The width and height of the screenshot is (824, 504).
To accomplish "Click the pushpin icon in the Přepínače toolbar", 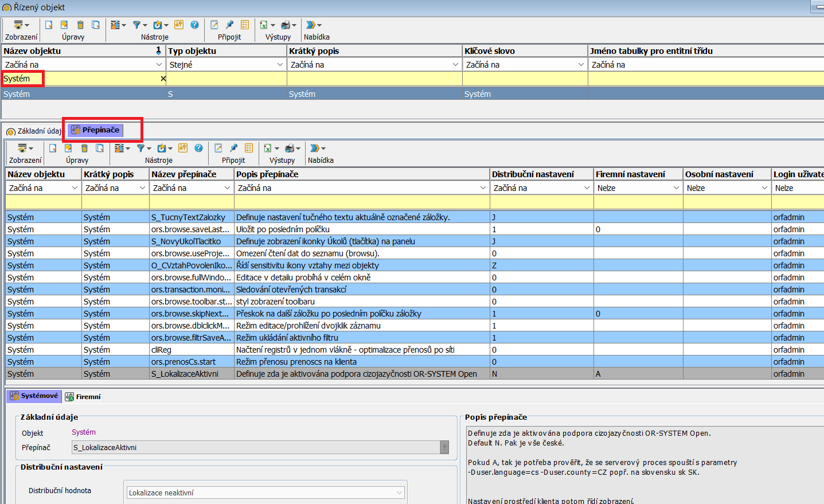I will coord(233,148).
